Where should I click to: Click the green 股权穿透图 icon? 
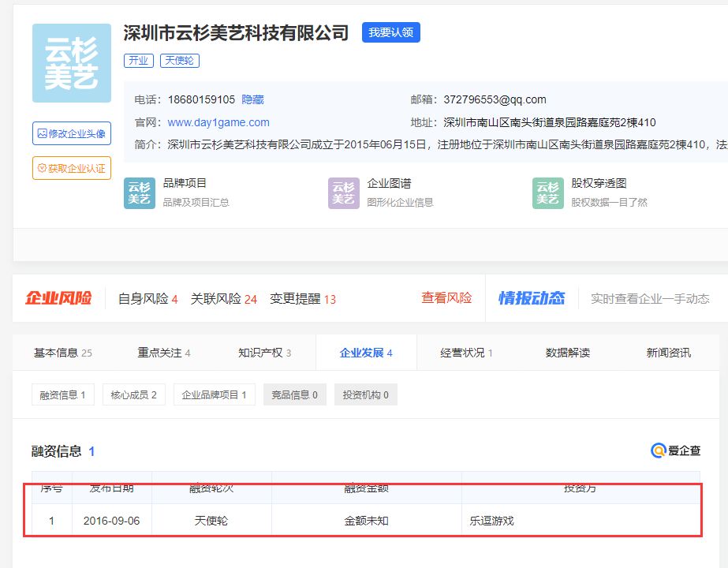(x=548, y=193)
